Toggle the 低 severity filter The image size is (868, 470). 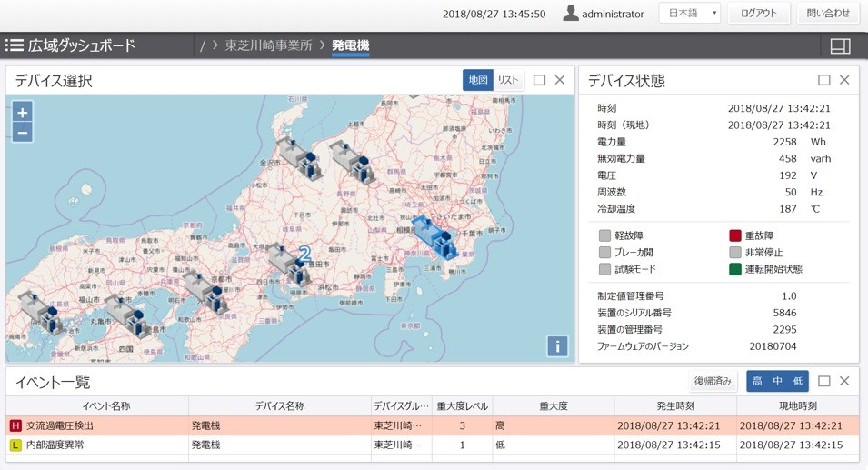pyautogui.click(x=797, y=382)
